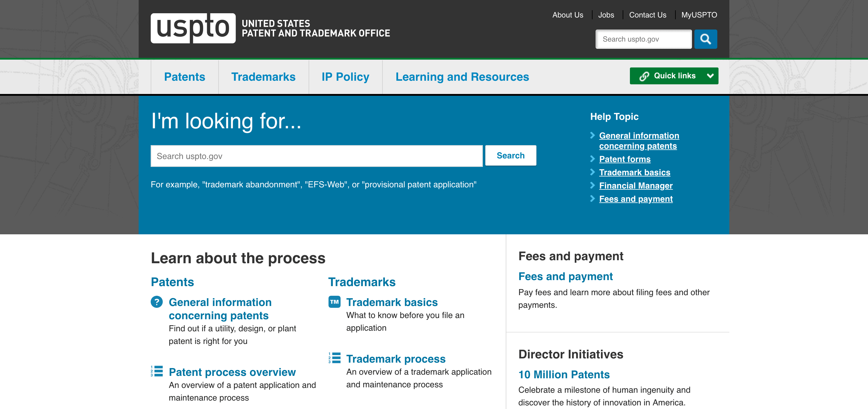The width and height of the screenshot is (868, 409).
Task: Open the Learning and Resources menu
Action: click(x=462, y=77)
